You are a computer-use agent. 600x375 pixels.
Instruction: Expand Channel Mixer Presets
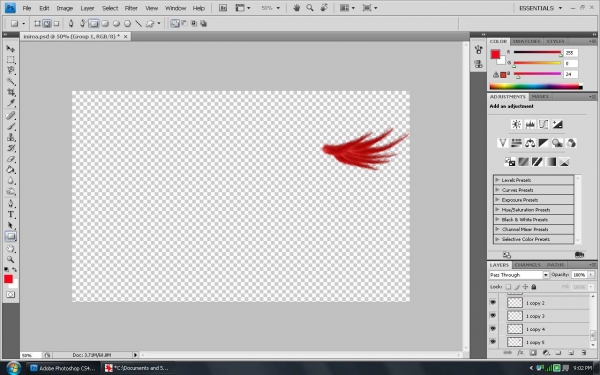[x=497, y=229]
